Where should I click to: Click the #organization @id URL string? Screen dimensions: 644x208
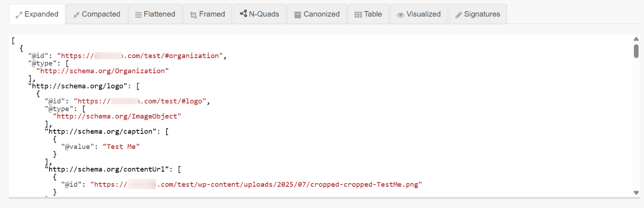[x=140, y=56]
